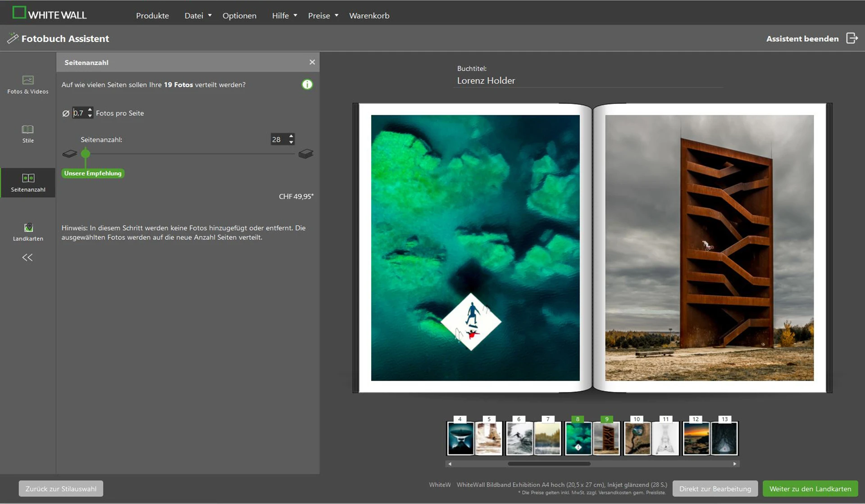The height and width of the screenshot is (504, 865).
Task: Click the green info icon
Action: (x=307, y=85)
